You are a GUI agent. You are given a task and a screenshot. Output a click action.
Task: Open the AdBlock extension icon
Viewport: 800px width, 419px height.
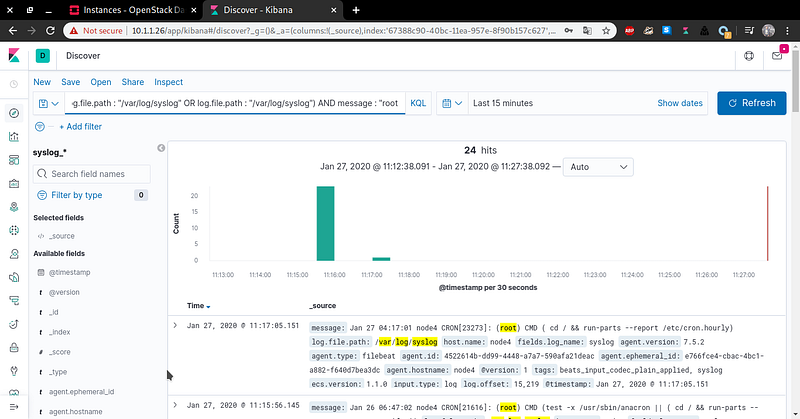630,31
